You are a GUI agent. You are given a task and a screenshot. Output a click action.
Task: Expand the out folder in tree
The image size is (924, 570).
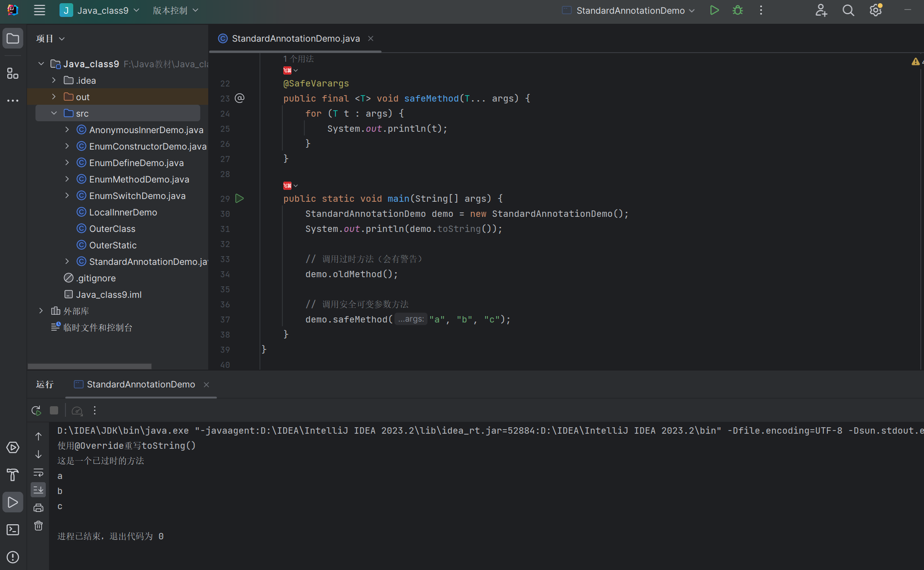pos(54,97)
